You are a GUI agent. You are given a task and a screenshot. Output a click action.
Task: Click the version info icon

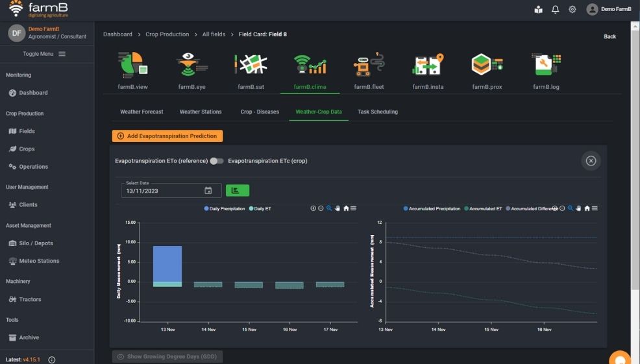point(52,359)
